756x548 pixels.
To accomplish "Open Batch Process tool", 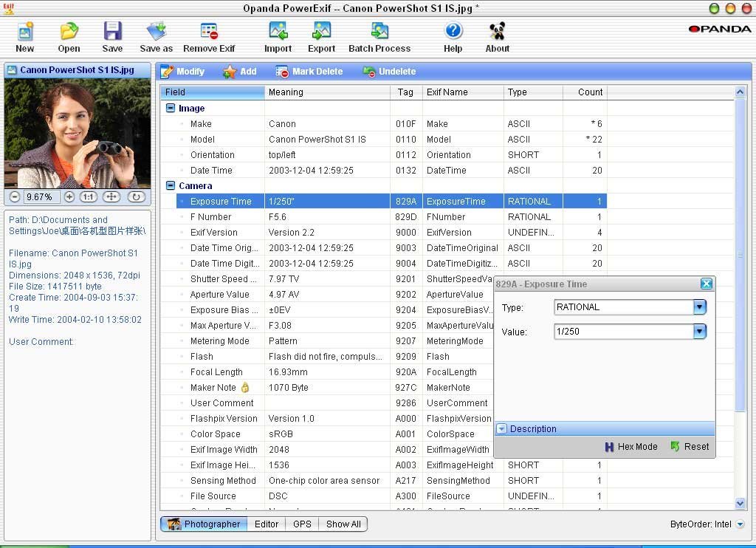I will click(379, 32).
